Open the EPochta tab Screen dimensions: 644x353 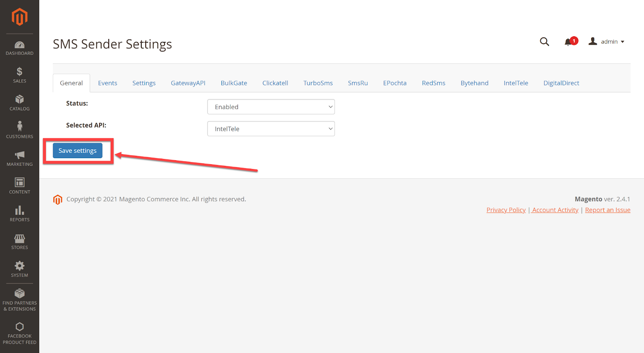click(395, 83)
